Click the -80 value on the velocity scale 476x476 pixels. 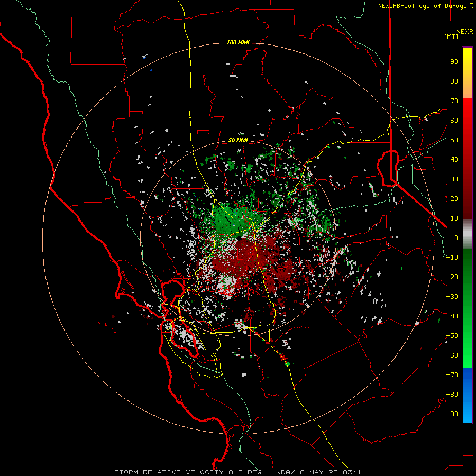[x=452, y=395]
